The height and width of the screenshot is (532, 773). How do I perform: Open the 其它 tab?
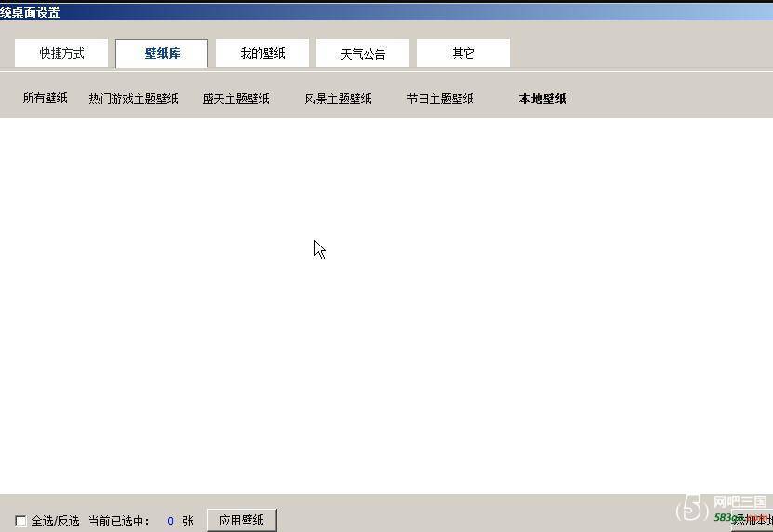tap(463, 53)
